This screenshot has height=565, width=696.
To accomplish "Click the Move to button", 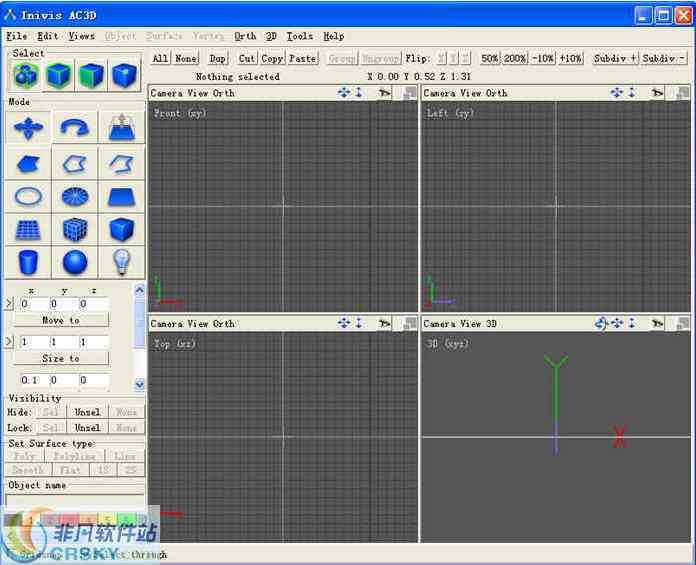I will tap(61, 320).
